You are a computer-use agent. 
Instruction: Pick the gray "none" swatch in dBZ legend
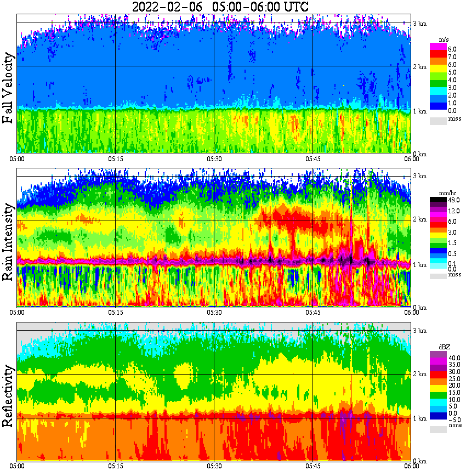[438, 429]
